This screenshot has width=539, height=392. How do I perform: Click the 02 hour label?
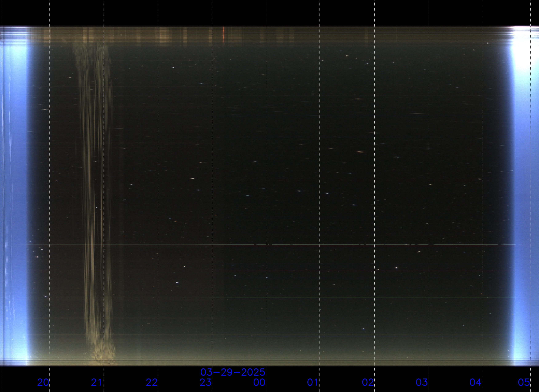[x=368, y=382]
